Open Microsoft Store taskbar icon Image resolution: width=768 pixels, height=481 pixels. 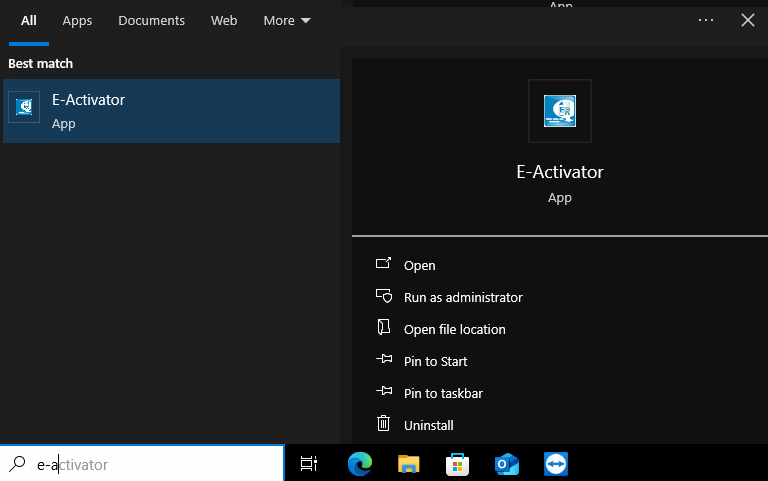point(457,464)
